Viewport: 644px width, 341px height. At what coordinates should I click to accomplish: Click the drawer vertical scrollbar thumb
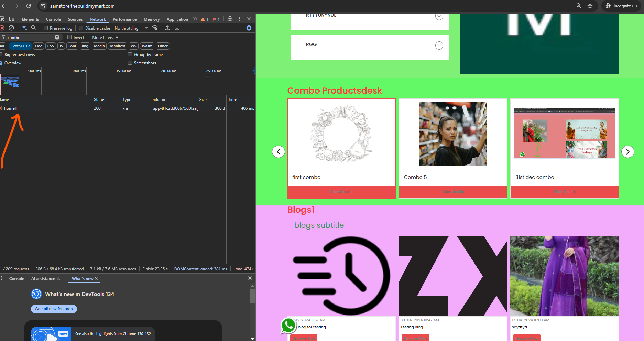(252, 296)
